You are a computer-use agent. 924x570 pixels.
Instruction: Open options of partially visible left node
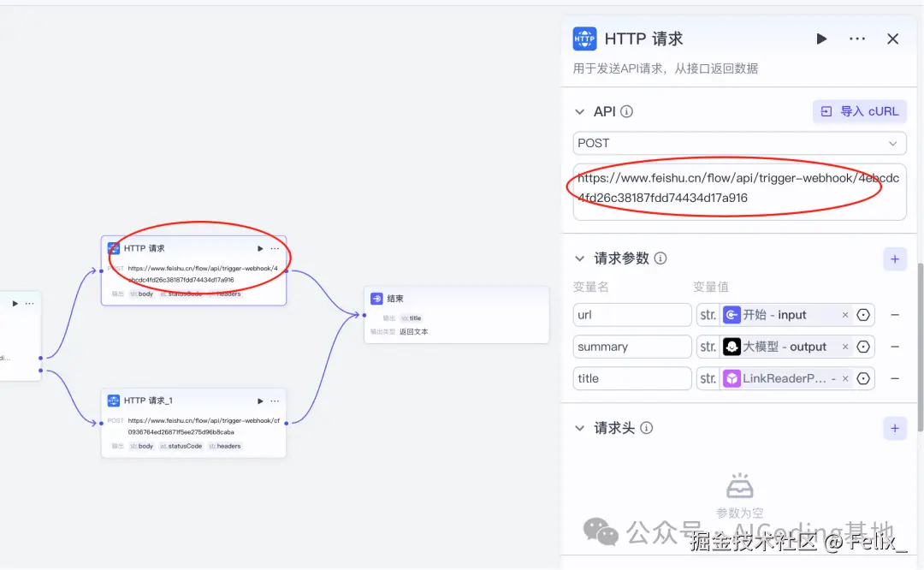29,304
